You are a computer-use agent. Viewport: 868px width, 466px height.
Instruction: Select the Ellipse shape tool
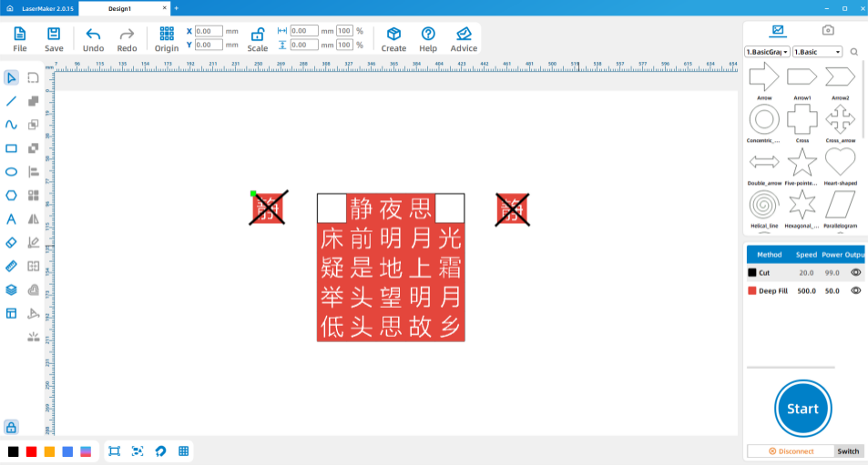11,172
